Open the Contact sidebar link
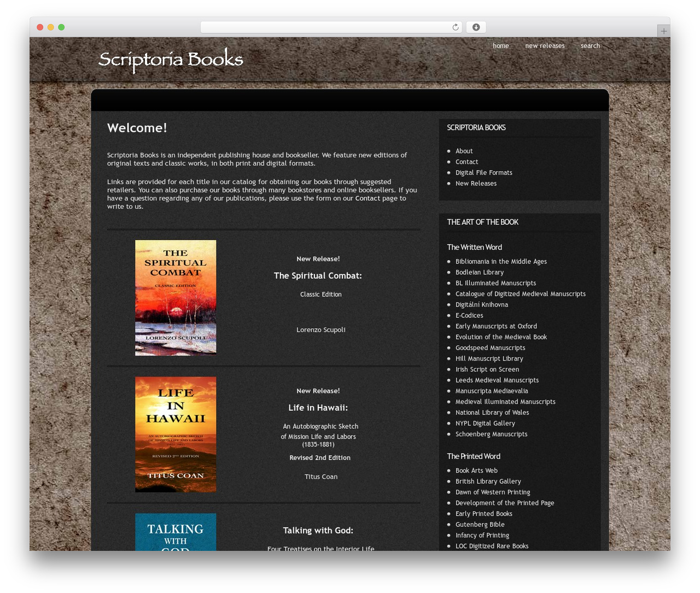700x593 pixels. pos(466,162)
